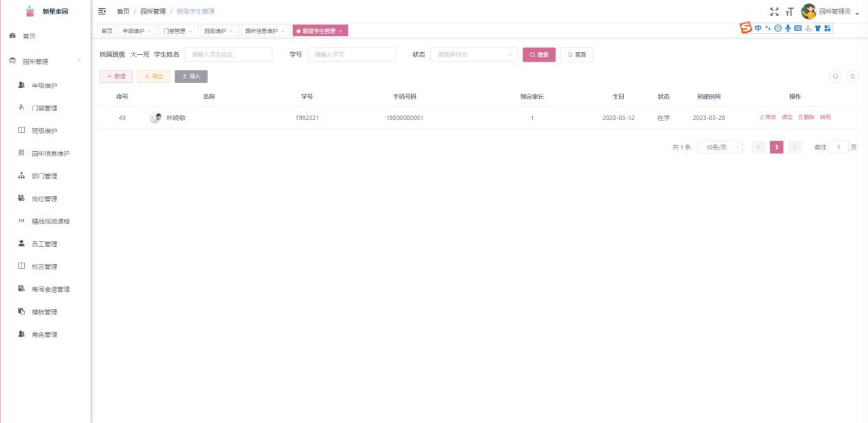Open 门禁管理 in sidebar
The height and width of the screenshot is (423, 868).
(44, 108)
